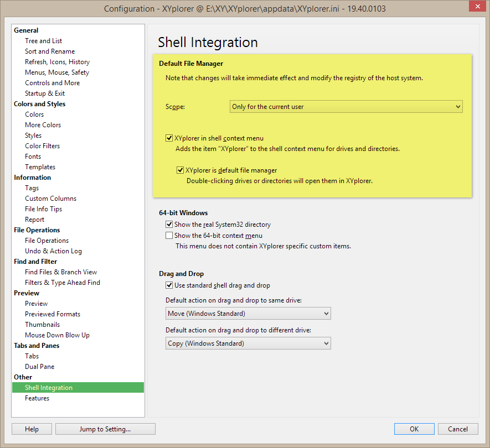This screenshot has width=490, height=448.
Task: Select Features under Other
Action: [x=37, y=398]
